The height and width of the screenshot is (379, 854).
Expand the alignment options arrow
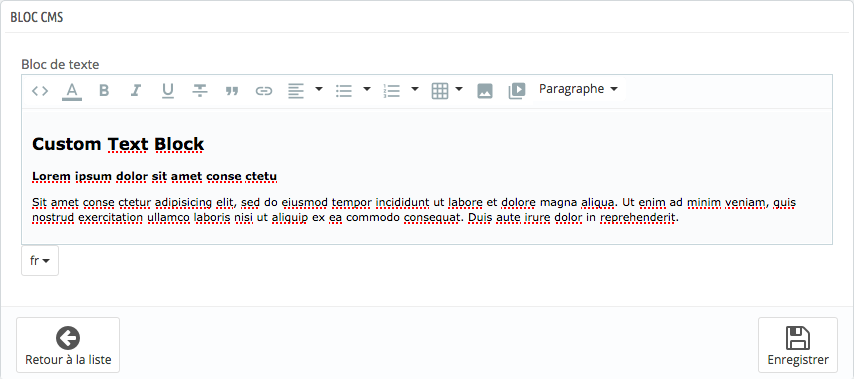point(319,89)
